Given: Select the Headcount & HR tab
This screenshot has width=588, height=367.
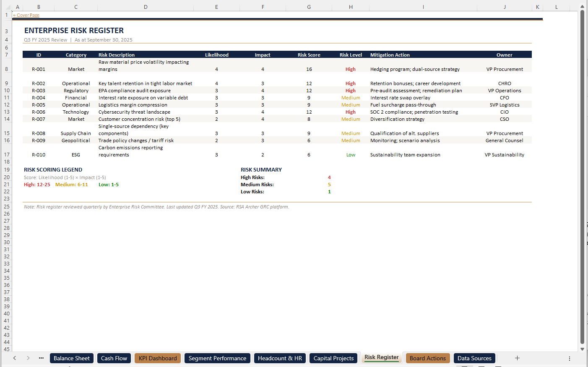Looking at the screenshot, I should click(280, 358).
